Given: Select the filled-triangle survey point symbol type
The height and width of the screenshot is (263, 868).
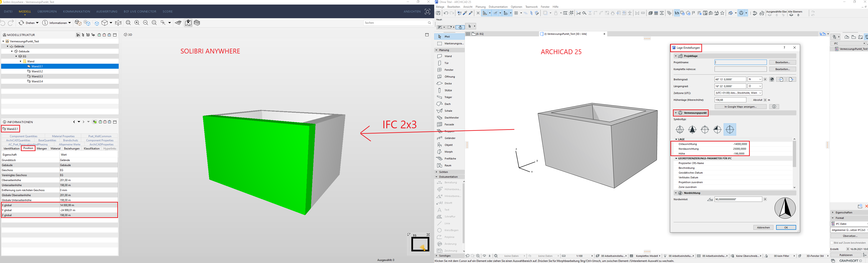Looking at the screenshot, I should [x=692, y=129].
